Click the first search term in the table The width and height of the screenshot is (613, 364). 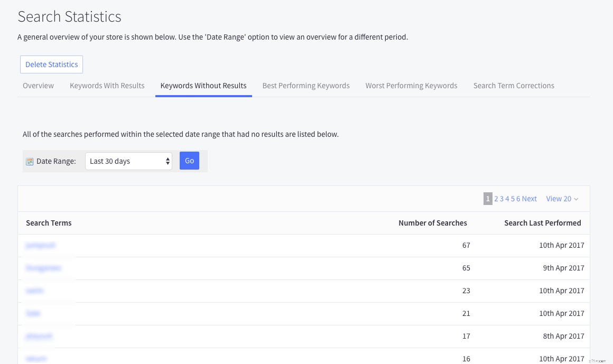[x=41, y=245]
